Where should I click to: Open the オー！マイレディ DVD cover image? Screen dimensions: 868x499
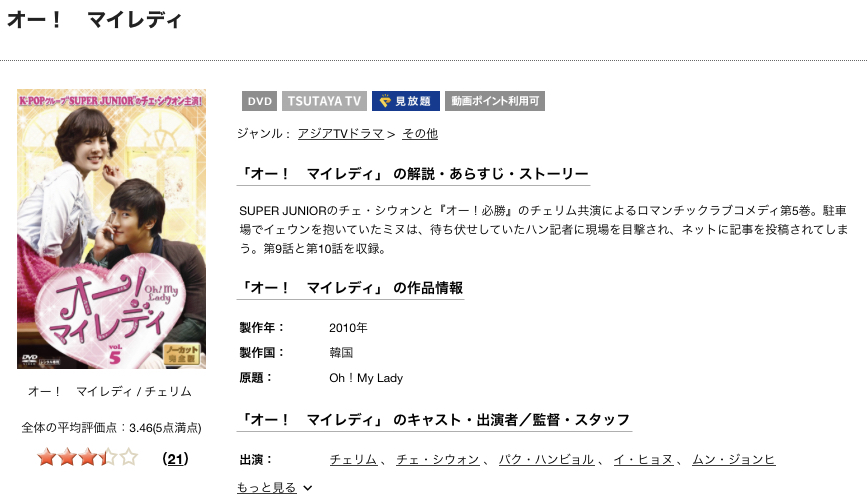click(111, 229)
